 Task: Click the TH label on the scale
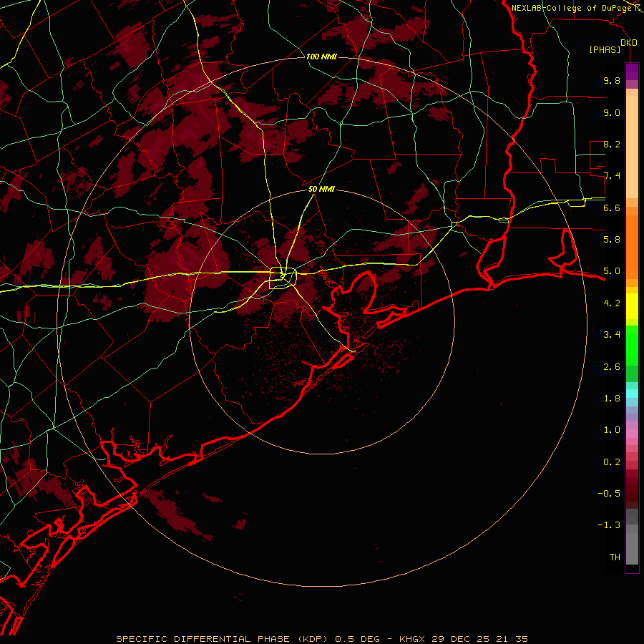click(615, 557)
